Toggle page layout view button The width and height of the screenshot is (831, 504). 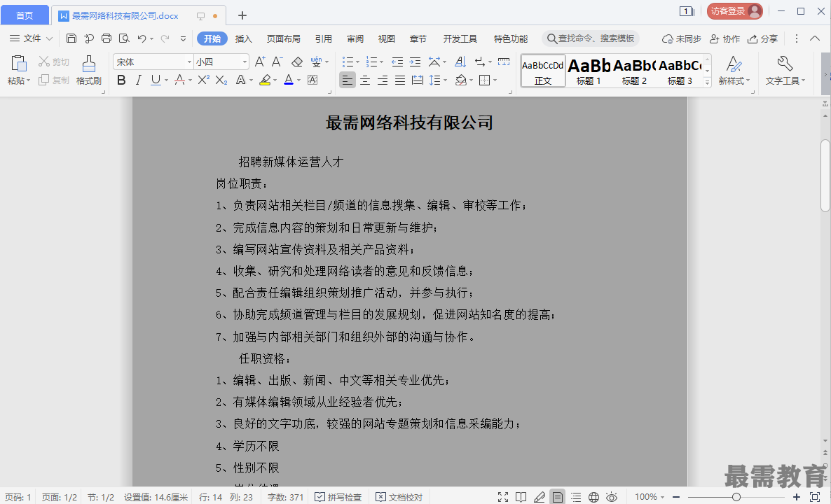tap(558, 497)
